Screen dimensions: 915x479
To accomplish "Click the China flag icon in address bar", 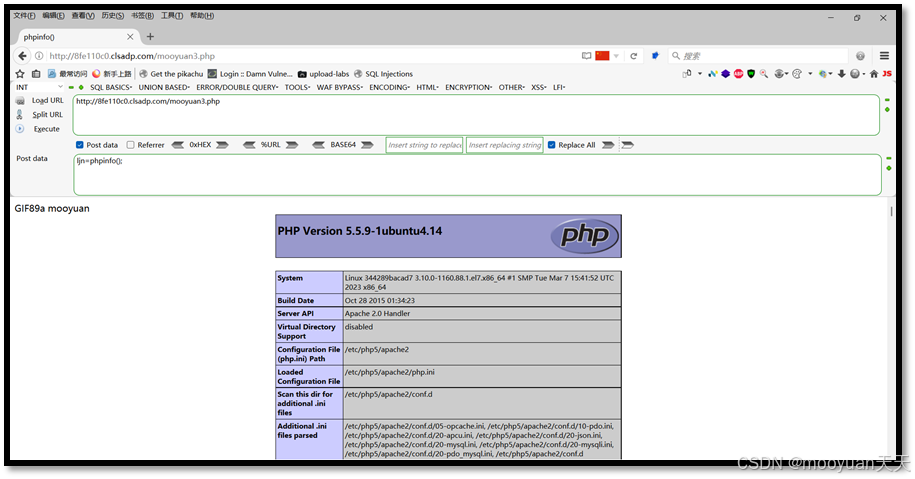I will [x=602, y=56].
